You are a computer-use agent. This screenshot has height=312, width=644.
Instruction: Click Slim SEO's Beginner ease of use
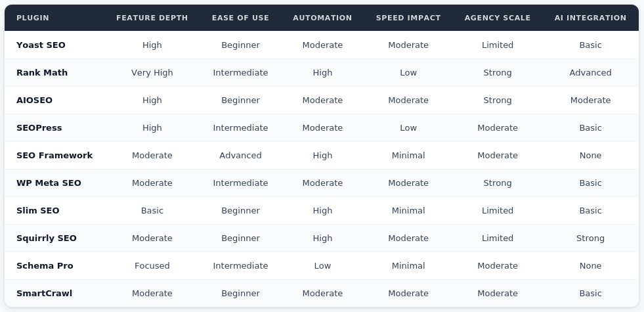(x=240, y=210)
